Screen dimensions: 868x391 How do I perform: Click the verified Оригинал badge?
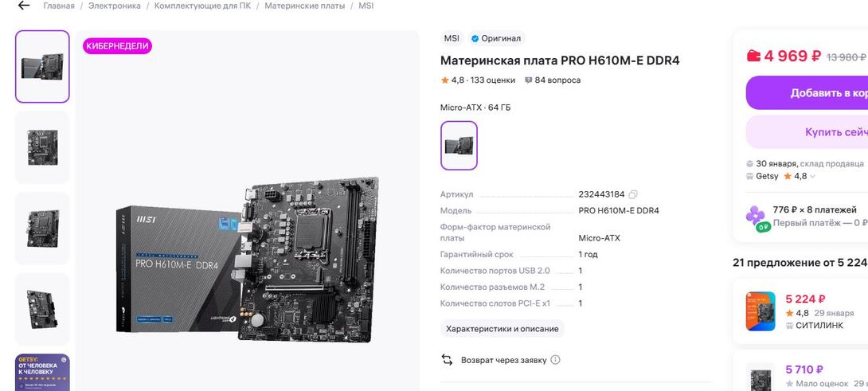pos(496,39)
